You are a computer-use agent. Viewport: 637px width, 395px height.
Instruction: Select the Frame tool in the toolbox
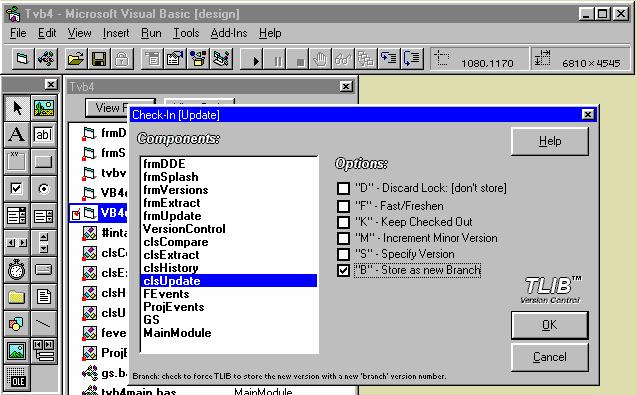pyautogui.click(x=17, y=161)
